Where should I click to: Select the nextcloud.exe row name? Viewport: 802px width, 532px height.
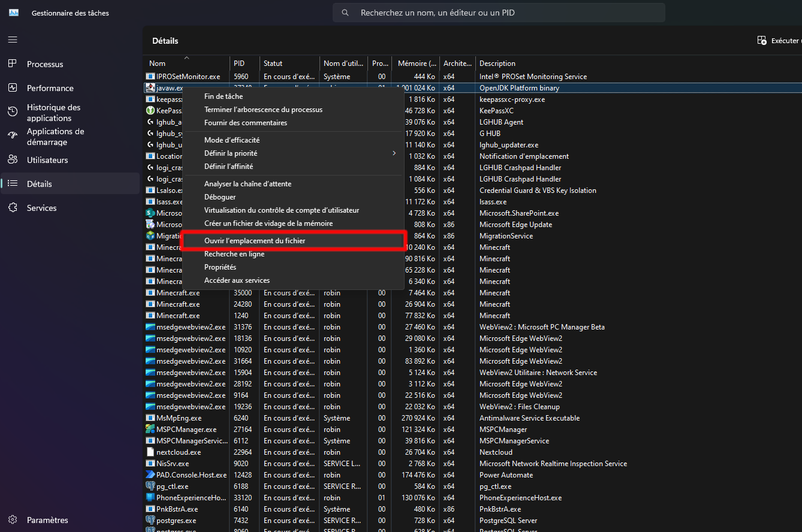[179, 452]
